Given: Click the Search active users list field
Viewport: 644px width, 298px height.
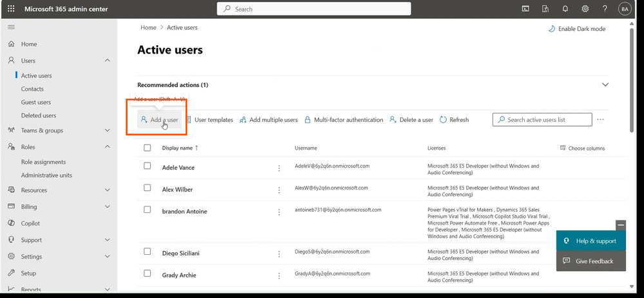Looking at the screenshot, I should click(542, 119).
